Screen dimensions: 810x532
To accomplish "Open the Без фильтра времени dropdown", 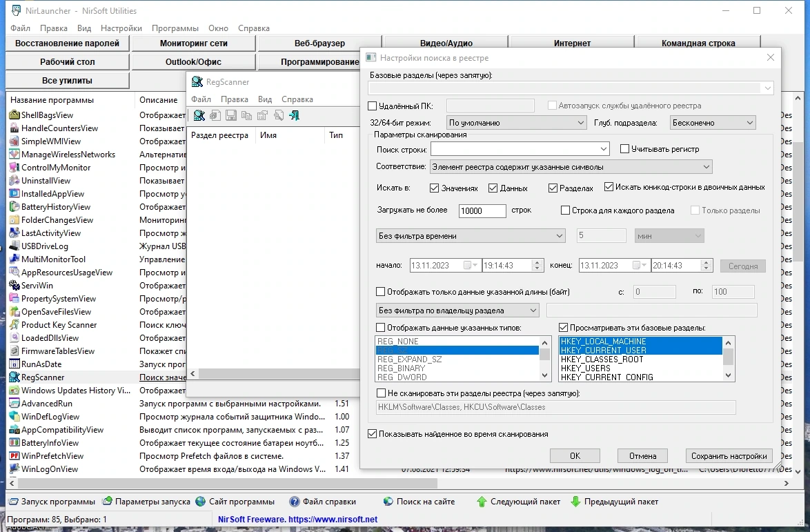I will (x=471, y=236).
